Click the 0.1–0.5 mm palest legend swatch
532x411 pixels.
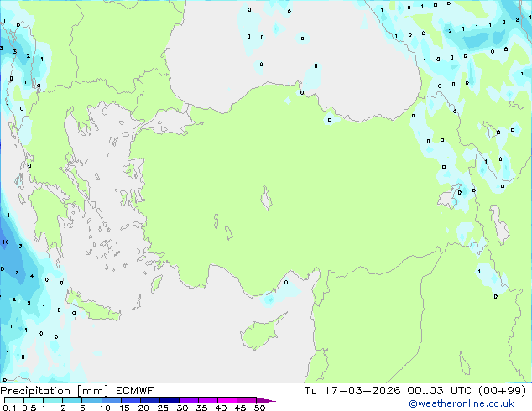pyautogui.click(x=14, y=400)
